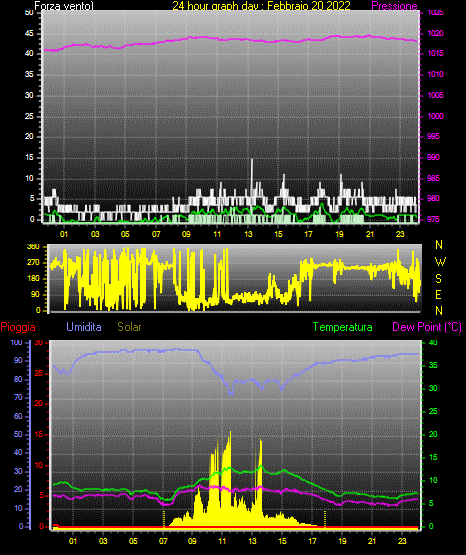This screenshot has width=466, height=555.
Task: Click the Pressione legend label
Action: click(394, 6)
